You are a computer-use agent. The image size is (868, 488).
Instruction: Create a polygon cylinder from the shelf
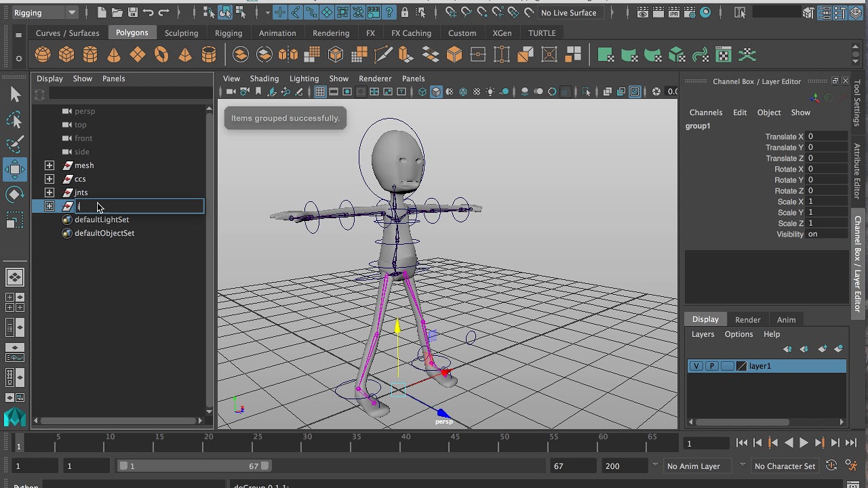90,55
